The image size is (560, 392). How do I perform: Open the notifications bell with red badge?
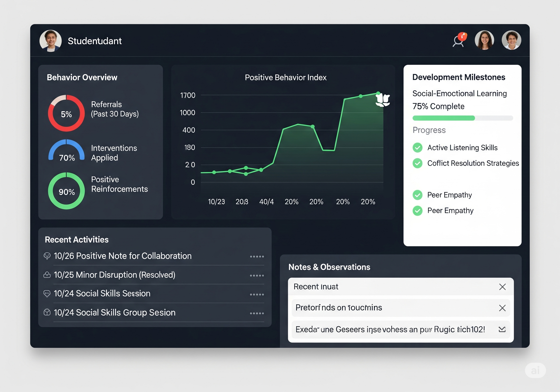point(459,40)
